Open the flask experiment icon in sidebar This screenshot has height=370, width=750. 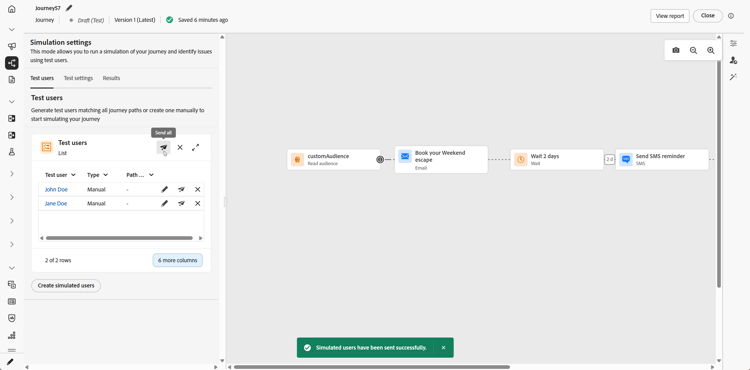pos(11,152)
